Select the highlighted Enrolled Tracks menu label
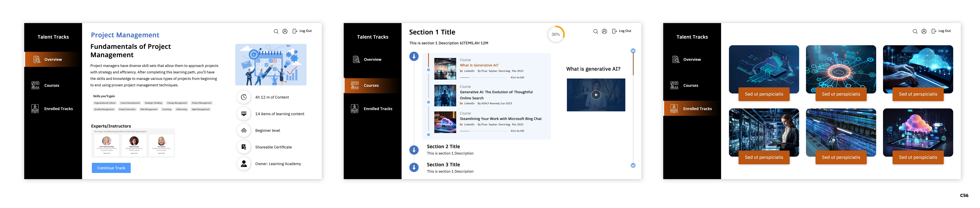 tap(697, 109)
